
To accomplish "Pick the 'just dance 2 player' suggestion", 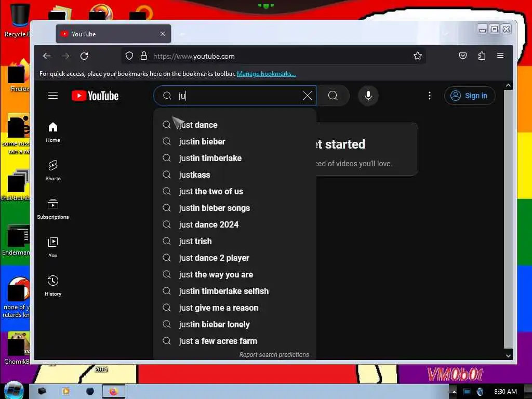I will pyautogui.click(x=235, y=258).
